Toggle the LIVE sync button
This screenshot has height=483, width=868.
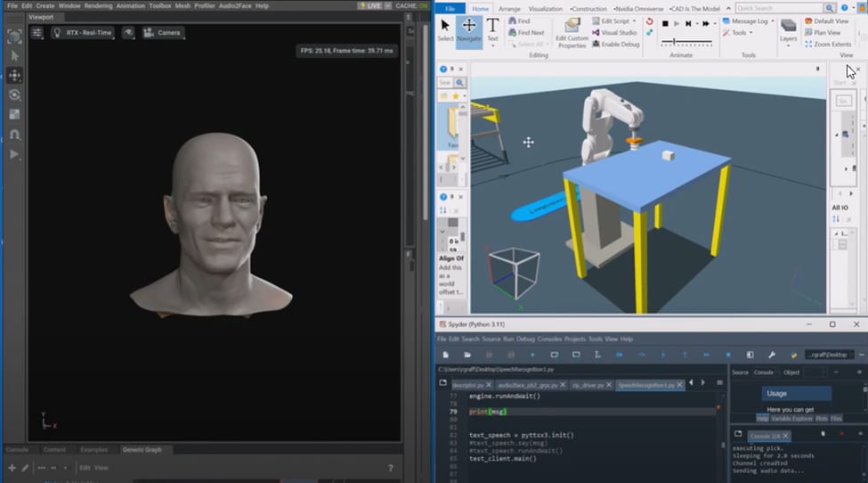[370, 5]
